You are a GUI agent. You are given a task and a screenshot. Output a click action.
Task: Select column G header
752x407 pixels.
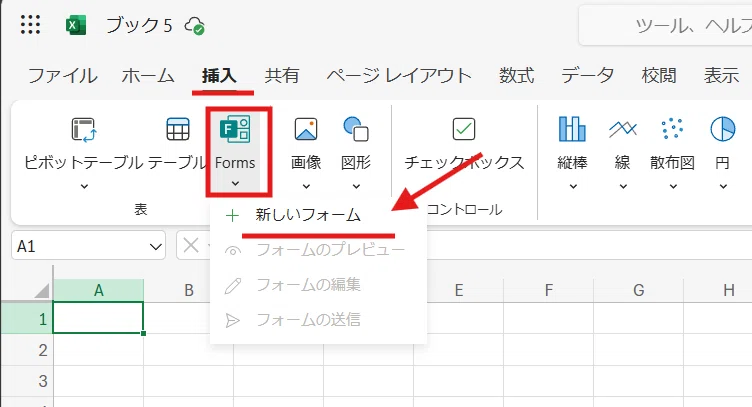click(639, 290)
